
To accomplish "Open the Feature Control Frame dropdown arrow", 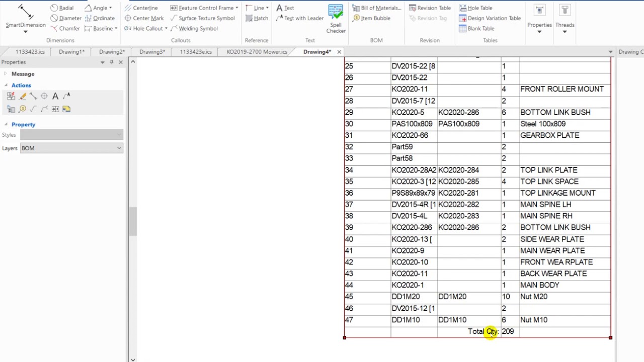I will [236, 8].
